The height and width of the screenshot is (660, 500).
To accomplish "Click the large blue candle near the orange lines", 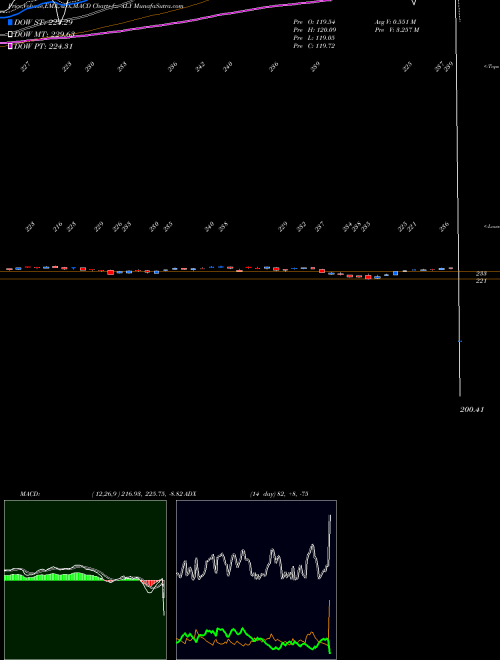I will [x=396, y=274].
